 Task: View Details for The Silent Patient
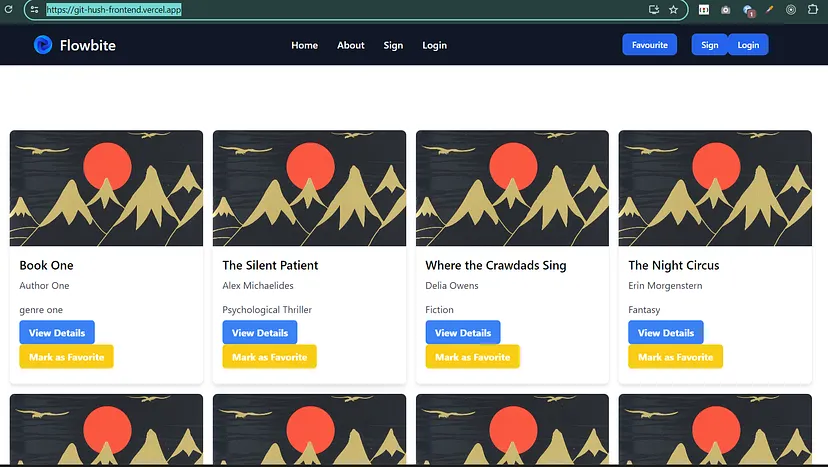click(260, 333)
